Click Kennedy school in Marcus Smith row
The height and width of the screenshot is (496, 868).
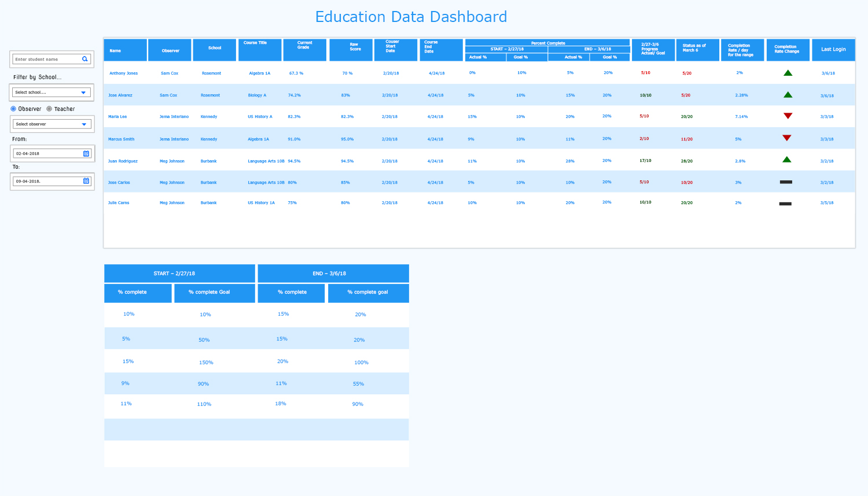209,139
